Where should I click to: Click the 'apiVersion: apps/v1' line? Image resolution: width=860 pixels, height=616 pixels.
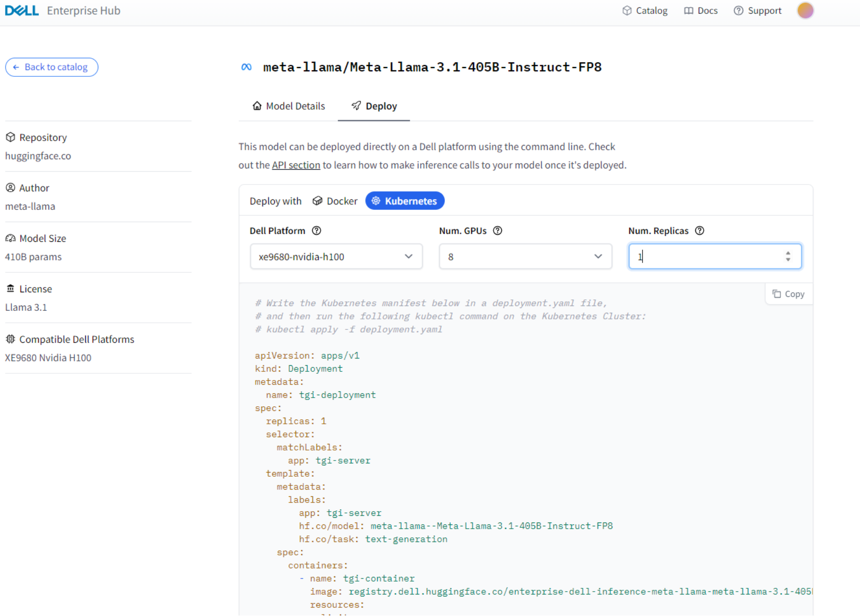coord(307,356)
